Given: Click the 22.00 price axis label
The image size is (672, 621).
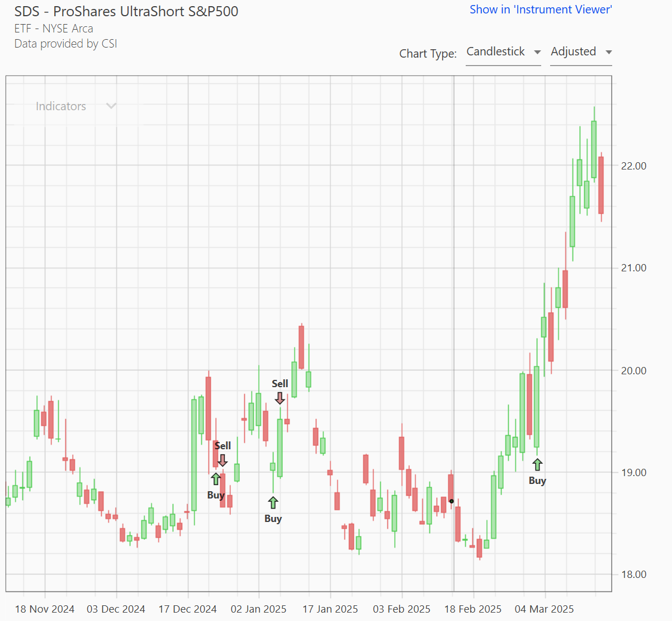Looking at the screenshot, I should point(633,166).
